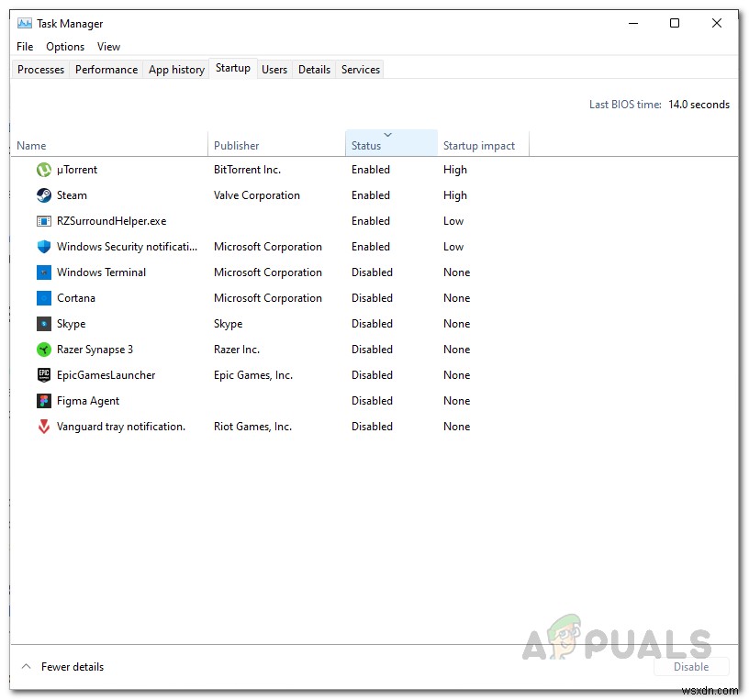This screenshot has width=749, height=700.
Task: Open the Options menu
Action: 64,46
